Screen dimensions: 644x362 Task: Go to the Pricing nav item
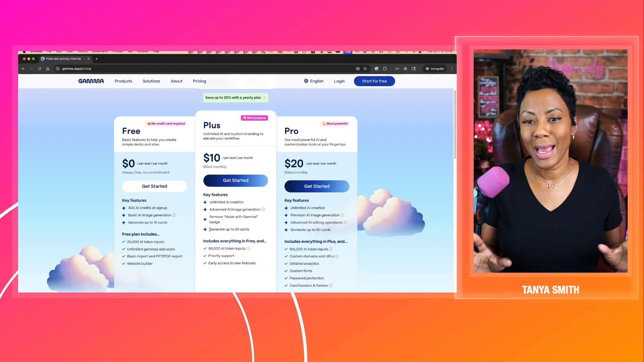199,81
